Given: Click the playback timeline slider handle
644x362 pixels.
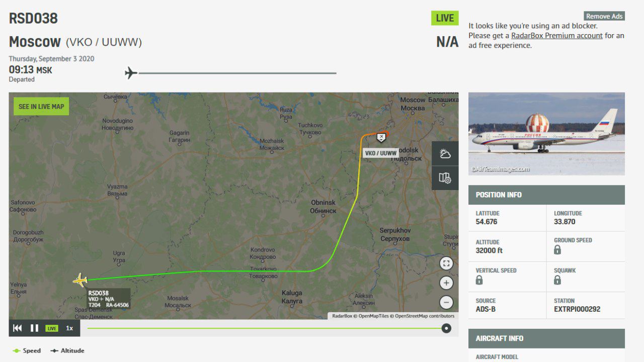Looking at the screenshot, I should [x=446, y=328].
